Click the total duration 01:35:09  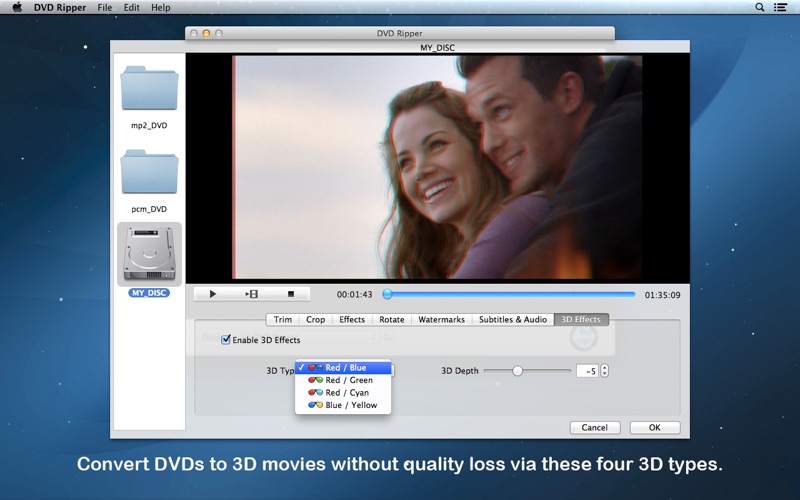pyautogui.click(x=662, y=295)
